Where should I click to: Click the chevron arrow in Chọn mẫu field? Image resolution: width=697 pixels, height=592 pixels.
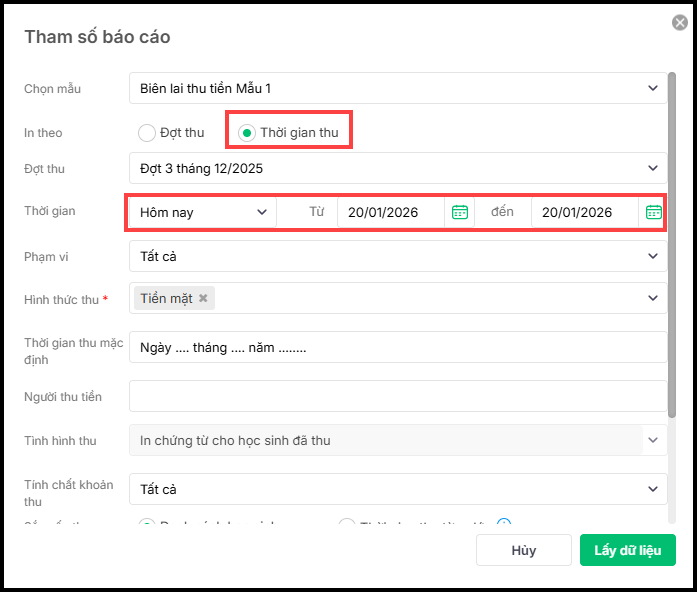pyautogui.click(x=653, y=89)
